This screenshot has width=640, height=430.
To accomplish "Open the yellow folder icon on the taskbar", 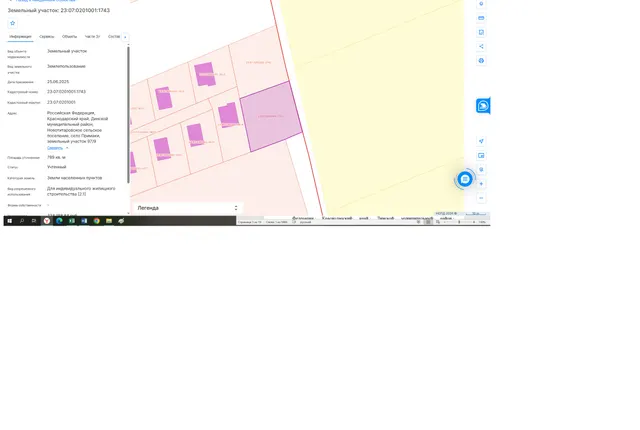I will (109, 221).
